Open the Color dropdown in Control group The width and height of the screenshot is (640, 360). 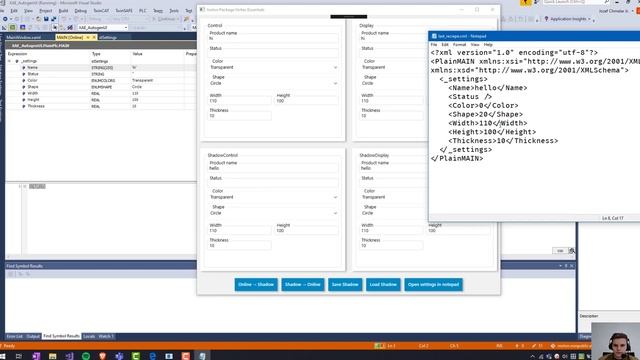click(336, 67)
